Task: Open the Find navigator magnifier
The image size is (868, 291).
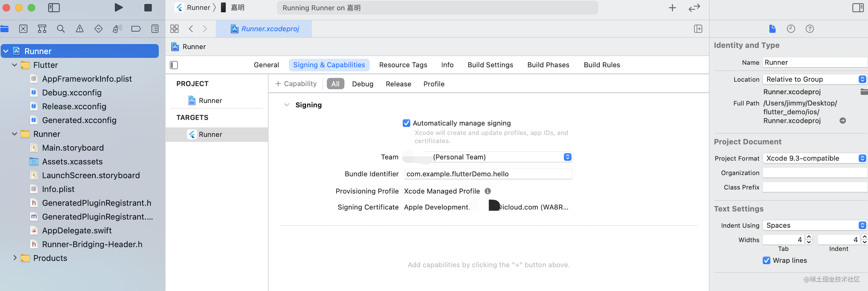Action: (61, 29)
